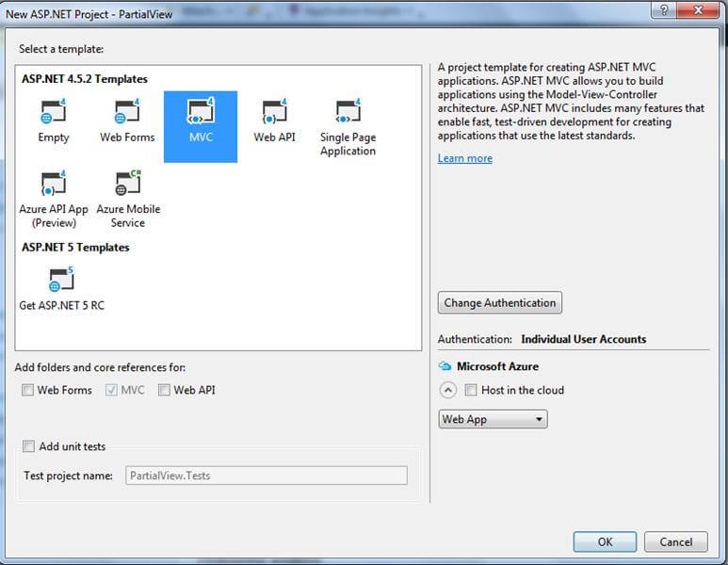The image size is (728, 565).
Task: Click the help question mark button
Action: click(664, 10)
